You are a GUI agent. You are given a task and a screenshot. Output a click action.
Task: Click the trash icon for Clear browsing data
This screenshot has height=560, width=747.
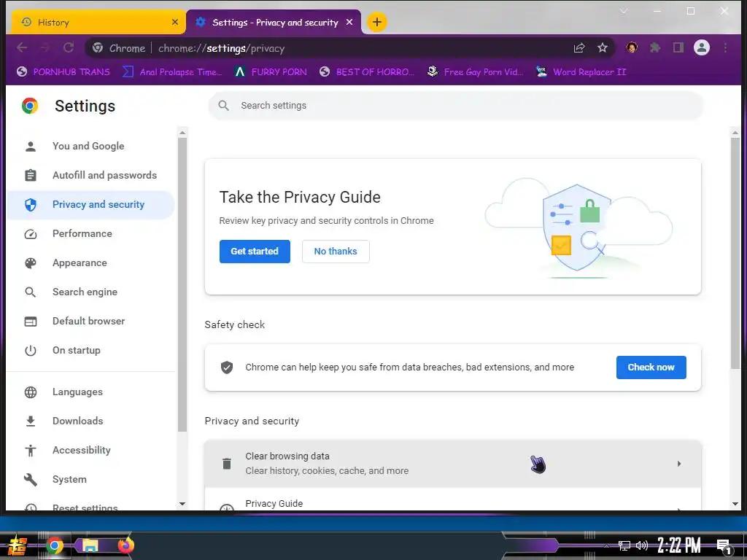227,463
